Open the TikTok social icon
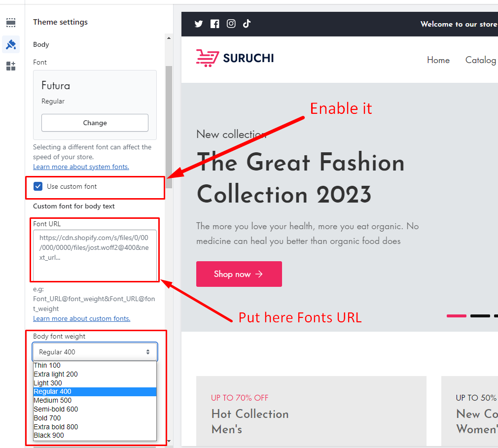The height and width of the screenshot is (448, 498). 247,24
